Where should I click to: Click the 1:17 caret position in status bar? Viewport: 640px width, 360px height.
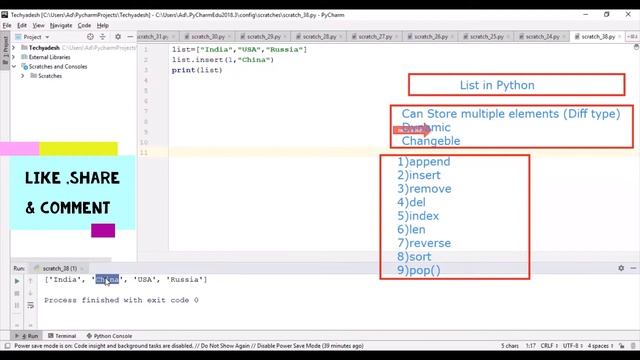click(x=530, y=346)
